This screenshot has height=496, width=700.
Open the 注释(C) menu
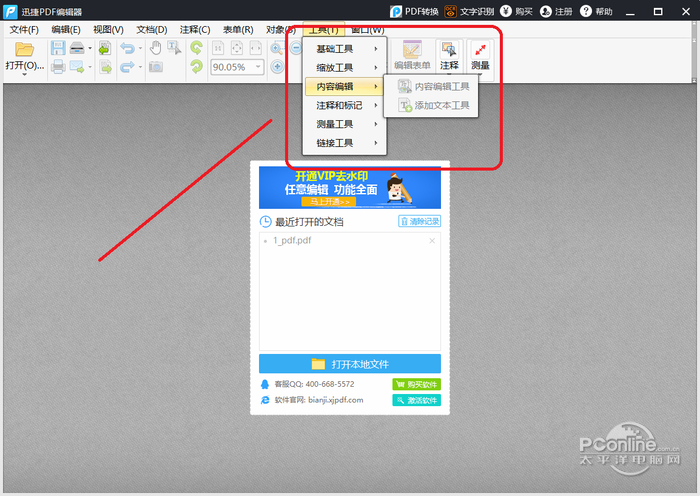tap(195, 29)
